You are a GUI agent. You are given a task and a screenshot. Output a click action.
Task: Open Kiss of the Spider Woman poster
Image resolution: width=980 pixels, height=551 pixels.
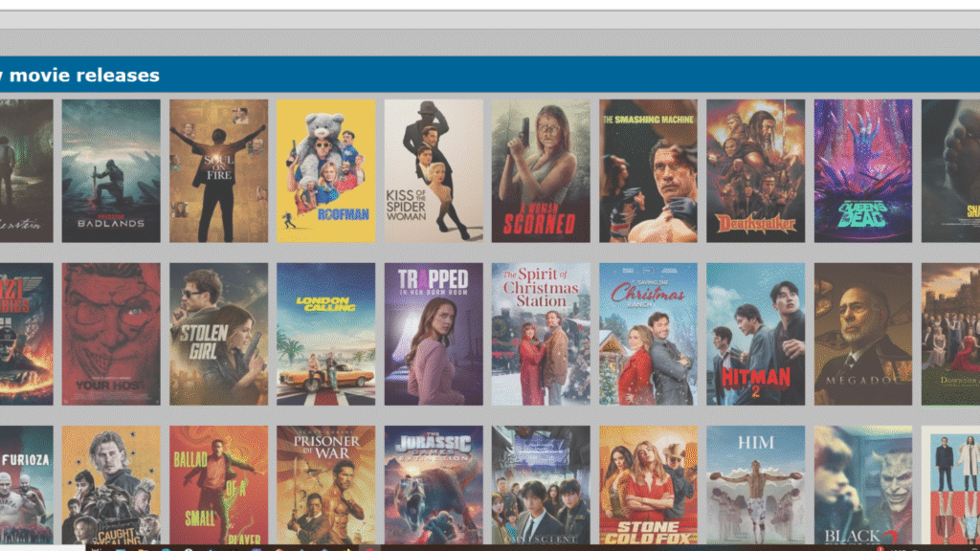434,170
